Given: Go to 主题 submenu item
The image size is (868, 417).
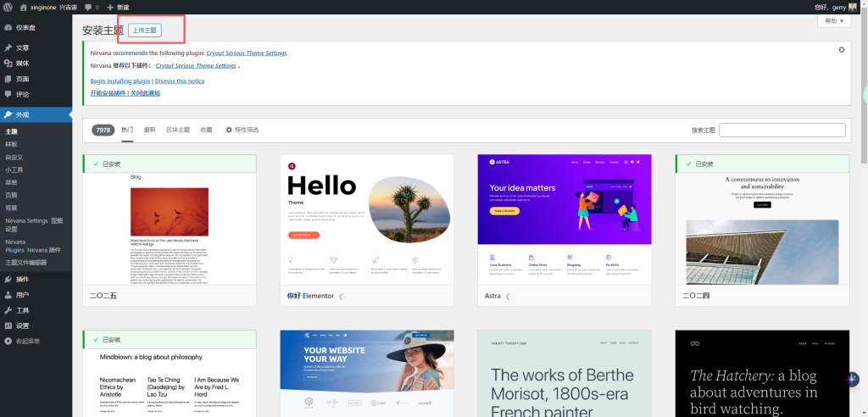Looking at the screenshot, I should coord(12,132).
